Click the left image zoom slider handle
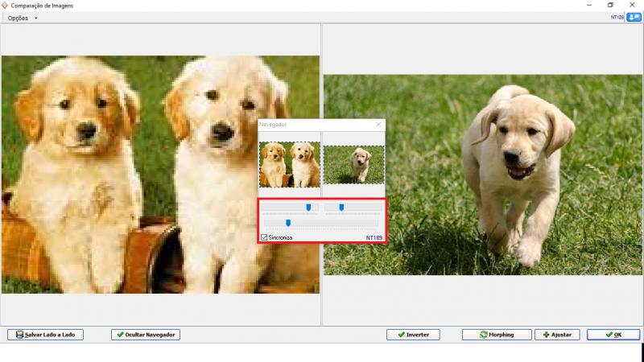Screen dimensions: 644x362 tap(308, 208)
